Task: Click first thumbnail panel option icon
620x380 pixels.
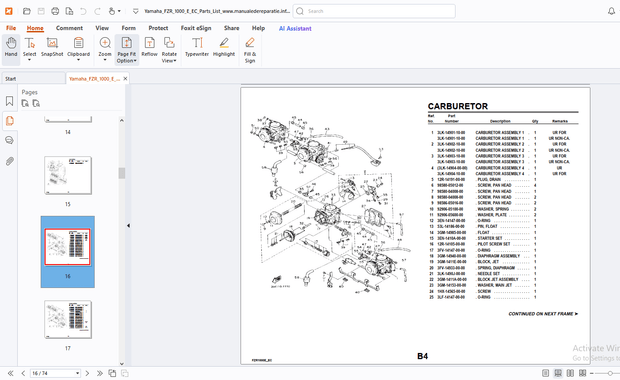Action: (x=25, y=104)
